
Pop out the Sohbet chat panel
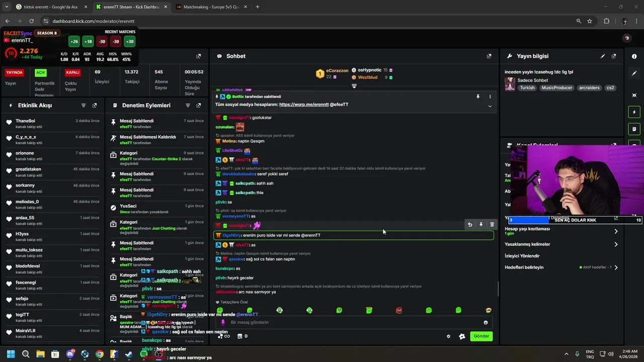[489, 56]
